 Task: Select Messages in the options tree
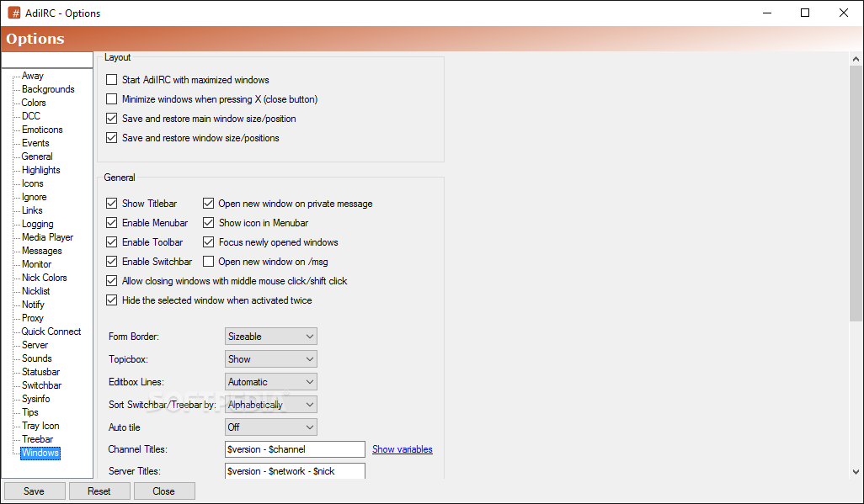click(42, 251)
